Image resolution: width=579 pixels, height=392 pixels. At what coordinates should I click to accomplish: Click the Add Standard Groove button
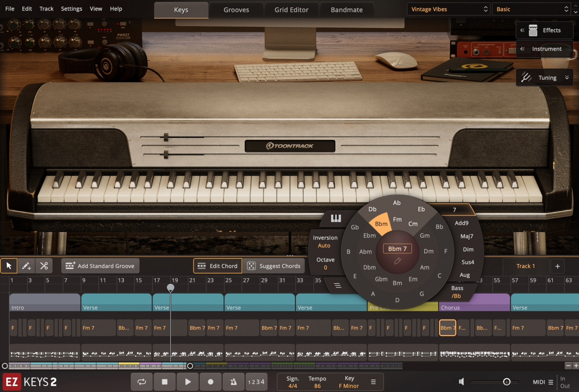coord(100,266)
